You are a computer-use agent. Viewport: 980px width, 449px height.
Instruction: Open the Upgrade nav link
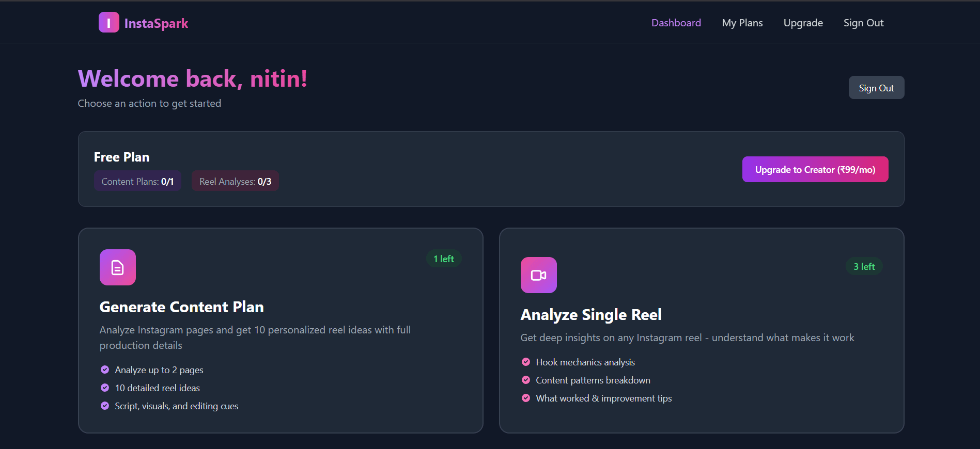(803, 23)
